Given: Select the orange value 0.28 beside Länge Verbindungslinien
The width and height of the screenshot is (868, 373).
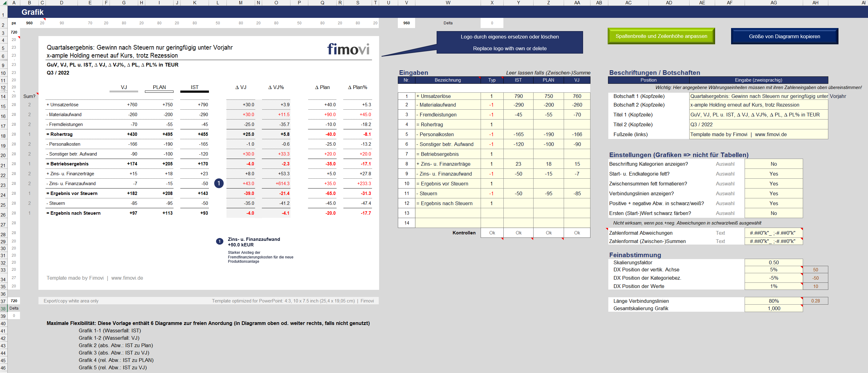Looking at the screenshot, I should tap(815, 301).
